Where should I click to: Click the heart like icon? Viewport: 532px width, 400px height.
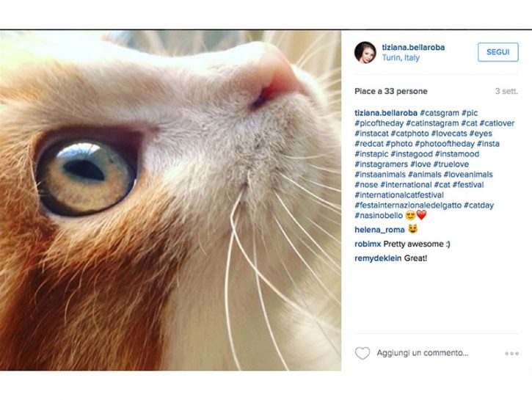click(362, 354)
